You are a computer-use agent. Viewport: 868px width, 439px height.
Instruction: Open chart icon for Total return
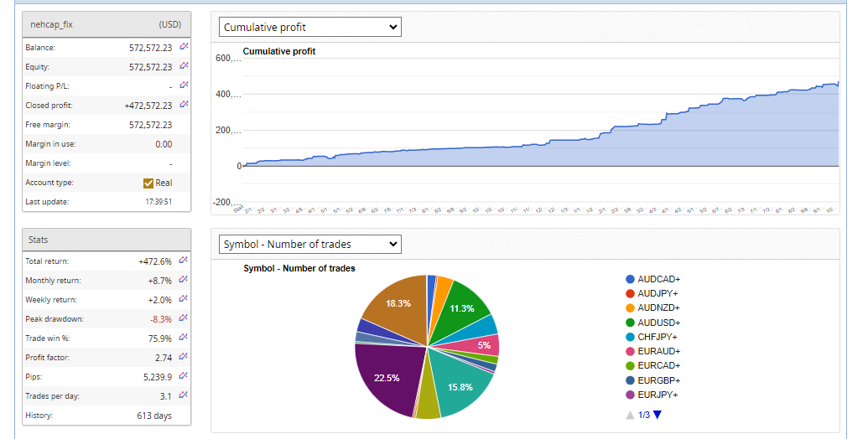pos(184,261)
